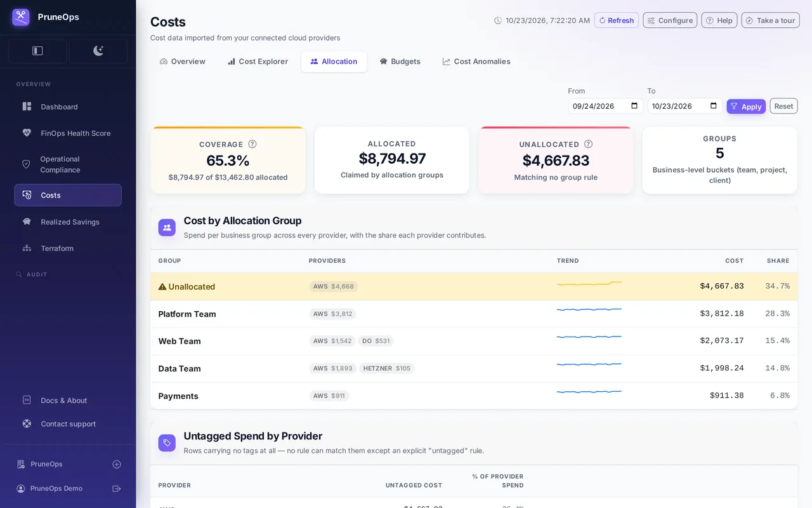The height and width of the screenshot is (508, 812).
Task: Reset the date filter
Action: [783, 106]
